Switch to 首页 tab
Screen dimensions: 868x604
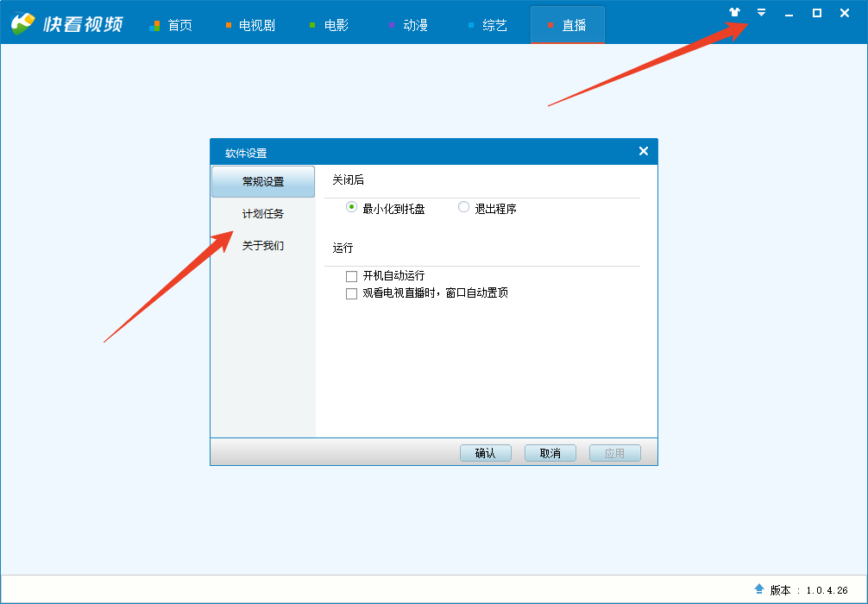click(171, 25)
